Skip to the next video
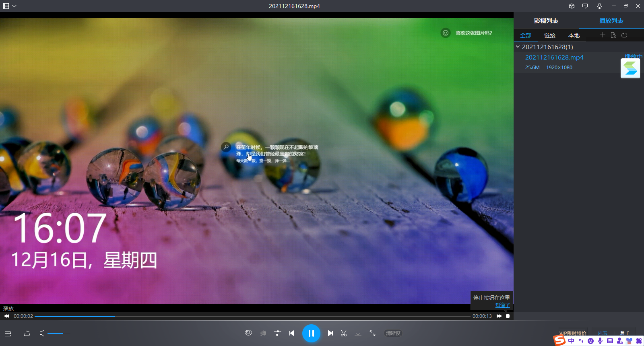The width and height of the screenshot is (644, 346). click(330, 333)
